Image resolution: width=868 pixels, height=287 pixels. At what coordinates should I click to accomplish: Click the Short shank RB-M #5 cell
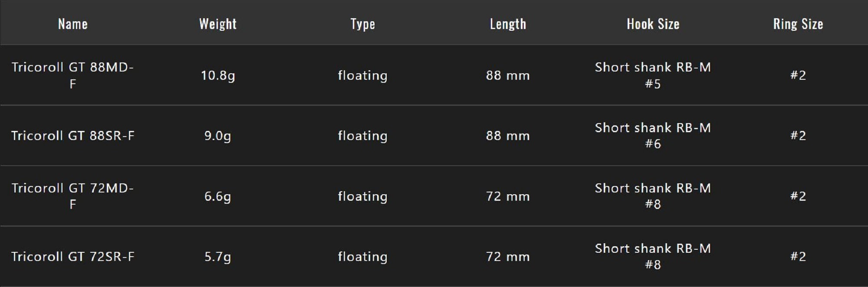[653, 75]
